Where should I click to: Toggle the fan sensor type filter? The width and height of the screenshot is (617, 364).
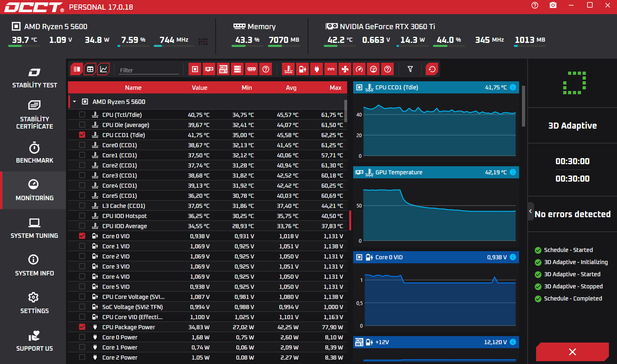point(345,69)
